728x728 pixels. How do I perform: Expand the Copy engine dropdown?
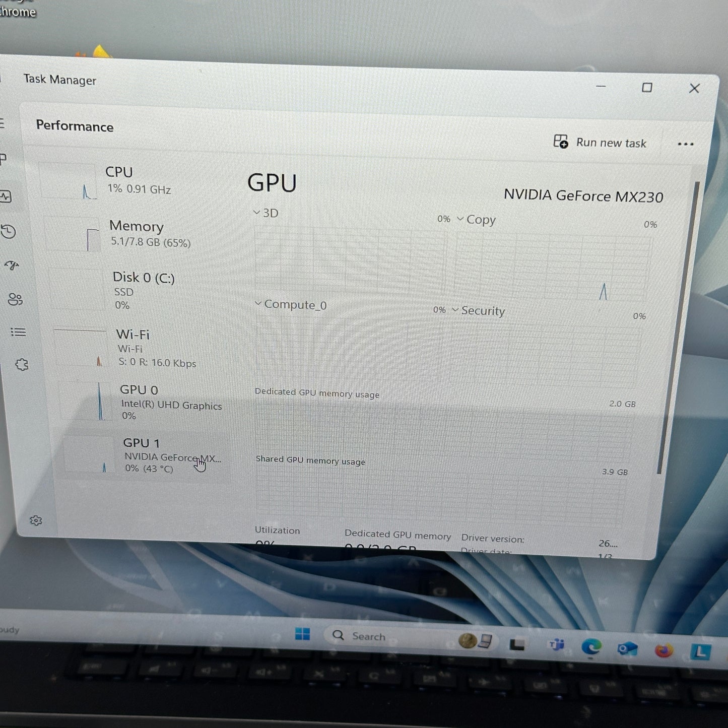(460, 219)
